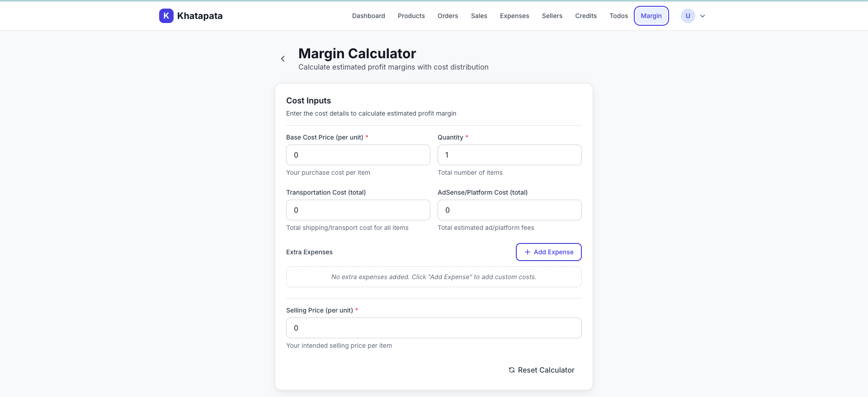Viewport: 868px width, 397px height.
Task: Expand the chevron next to the avatar
Action: click(x=702, y=15)
